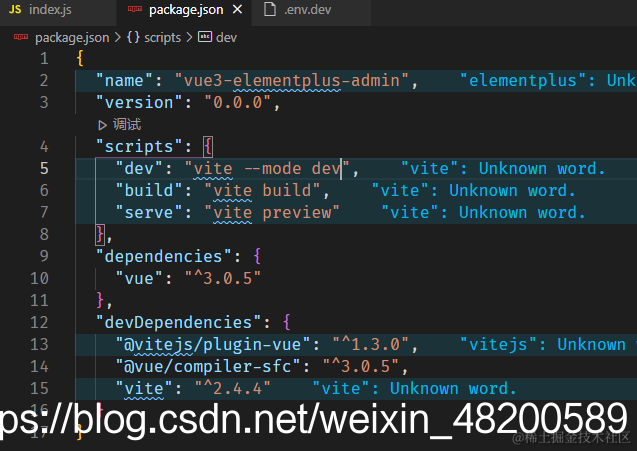637x451 pixels.
Task: Click the JS file icon on index.js tab
Action: pos(15,9)
